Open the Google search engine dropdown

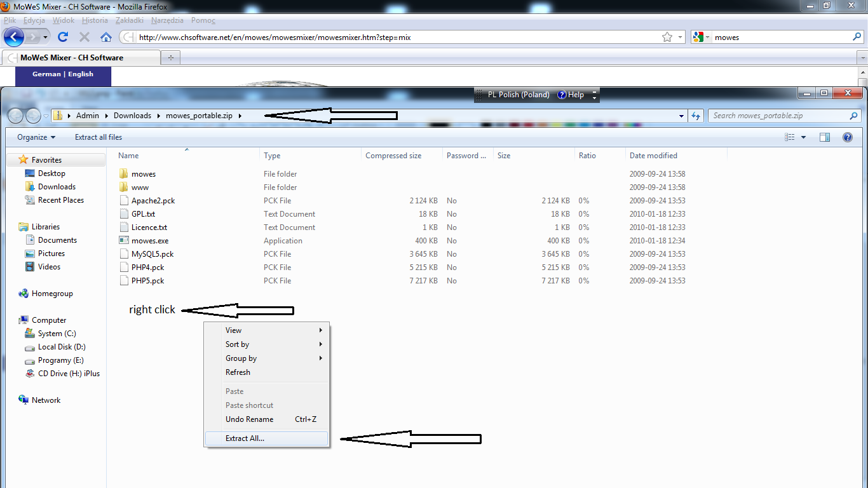point(708,37)
